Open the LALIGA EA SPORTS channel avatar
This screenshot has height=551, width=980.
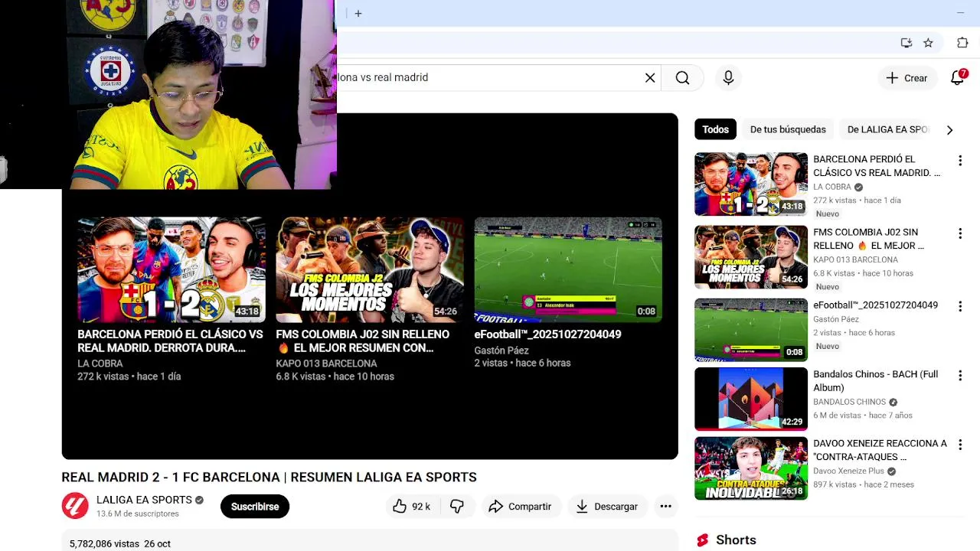[75, 506]
